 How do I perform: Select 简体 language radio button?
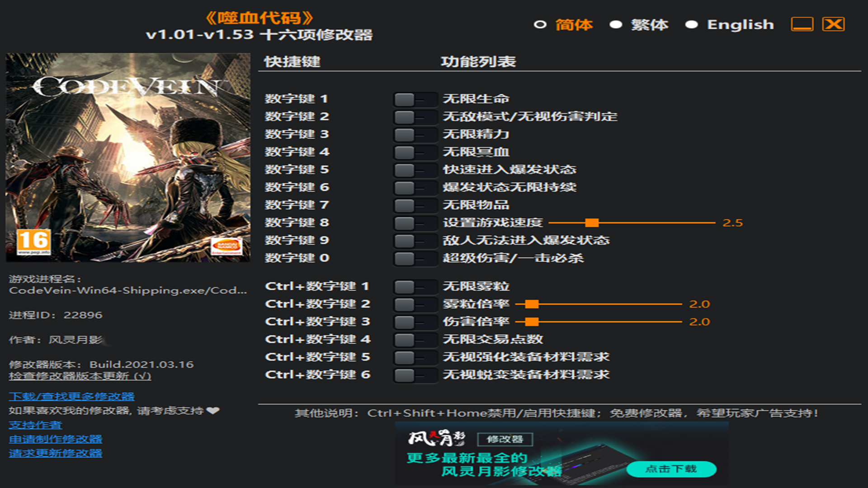(x=540, y=24)
